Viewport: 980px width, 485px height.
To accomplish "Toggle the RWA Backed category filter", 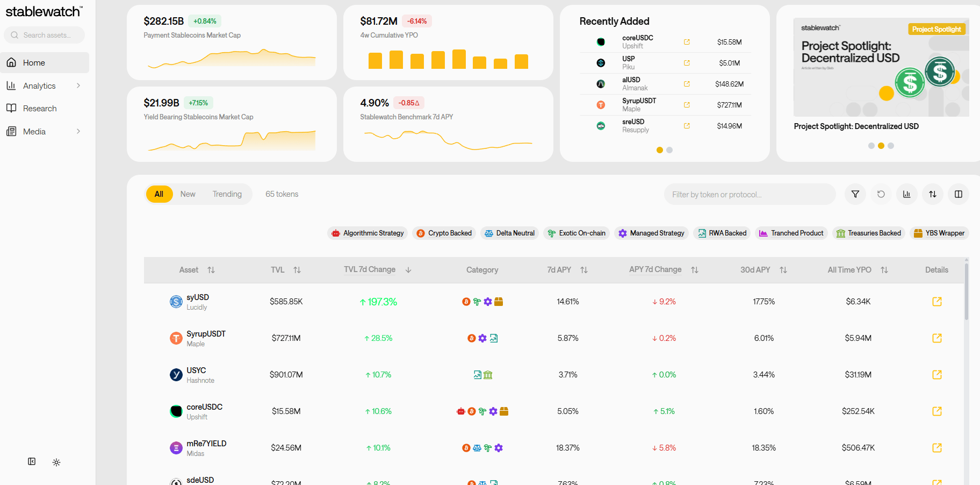I will (722, 233).
